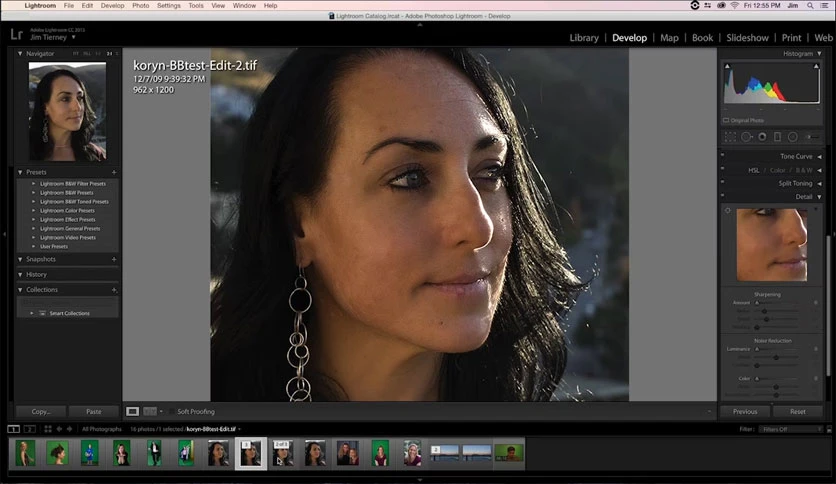Image resolution: width=836 pixels, height=484 pixels.
Task: Collapse the Histogram panel
Action: click(x=819, y=54)
